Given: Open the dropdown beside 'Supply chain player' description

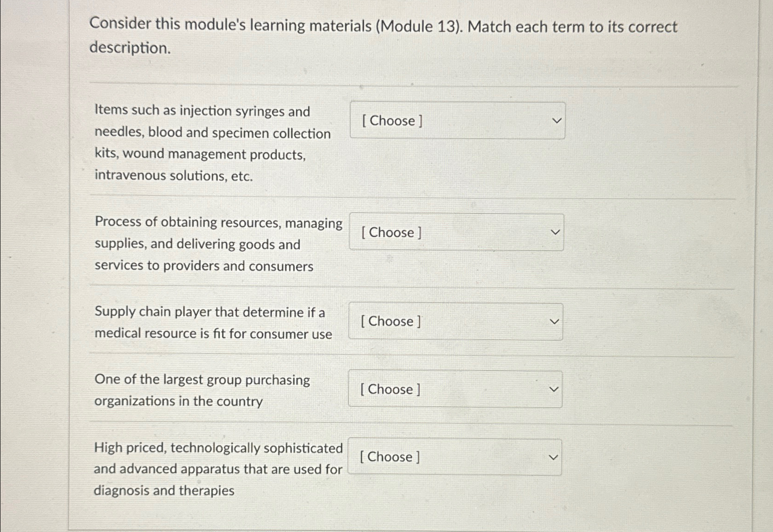Looking at the screenshot, I should click(455, 322).
